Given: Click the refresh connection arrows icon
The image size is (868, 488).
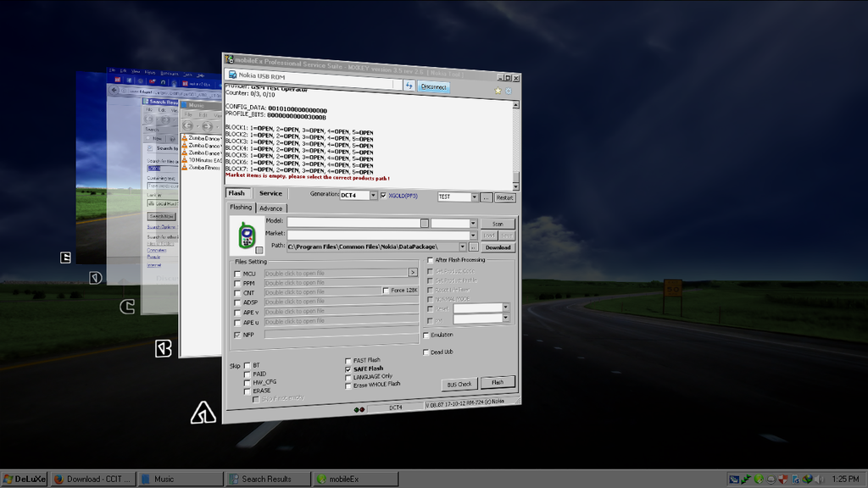Looking at the screenshot, I should 409,86.
